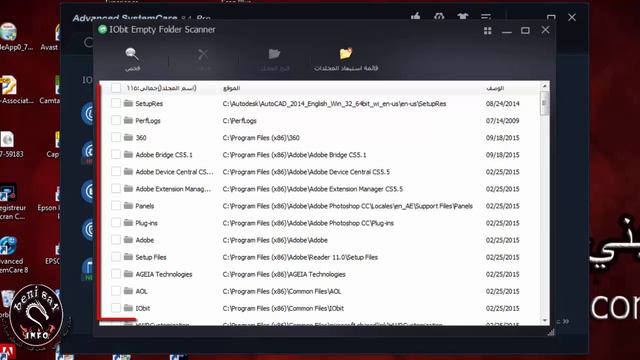
Task: Select the Common Files\IObit path text
Action: tap(283, 309)
